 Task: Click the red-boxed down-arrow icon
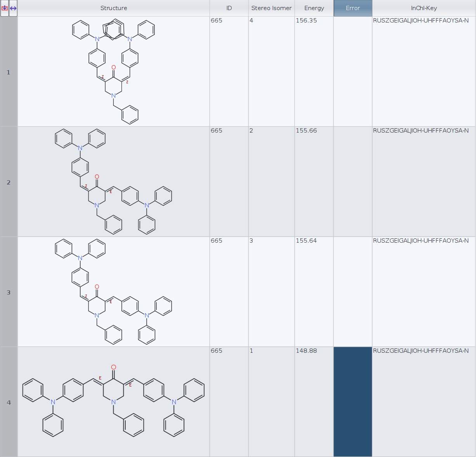pyautogui.click(x=5, y=8)
